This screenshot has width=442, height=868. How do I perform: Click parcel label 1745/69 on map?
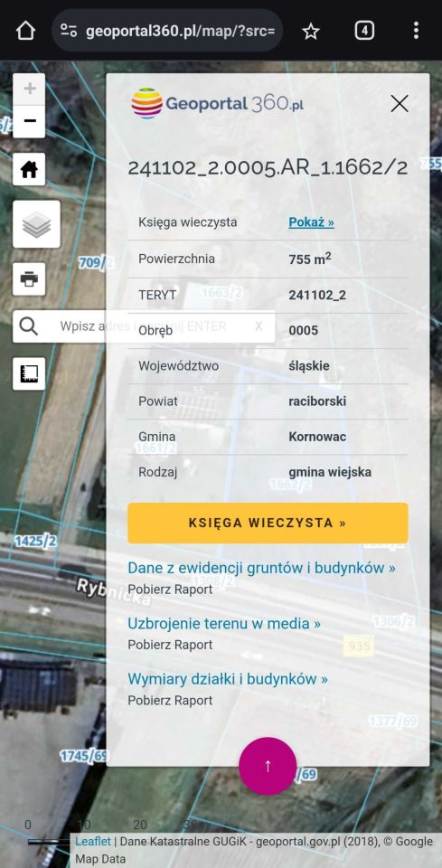pyautogui.click(x=83, y=756)
